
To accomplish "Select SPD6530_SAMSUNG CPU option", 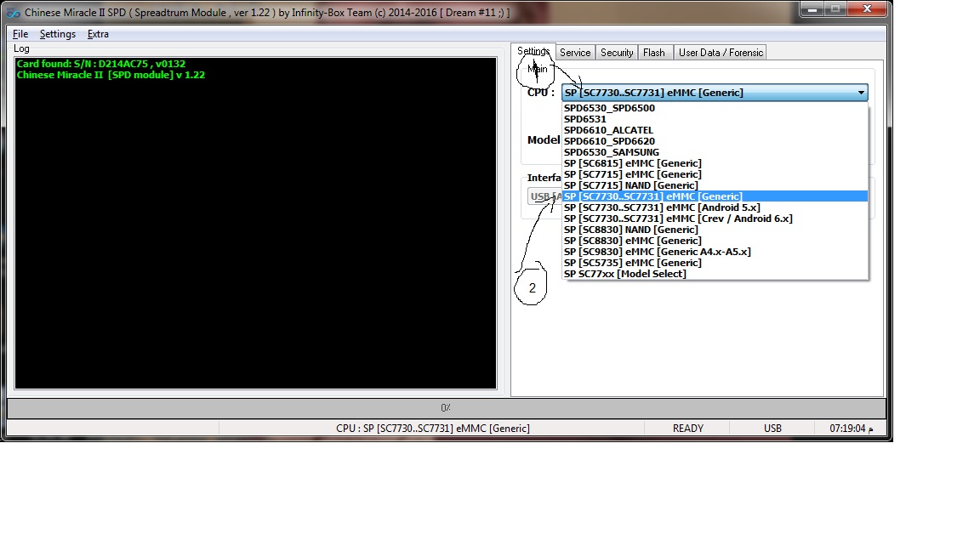I will click(x=715, y=152).
